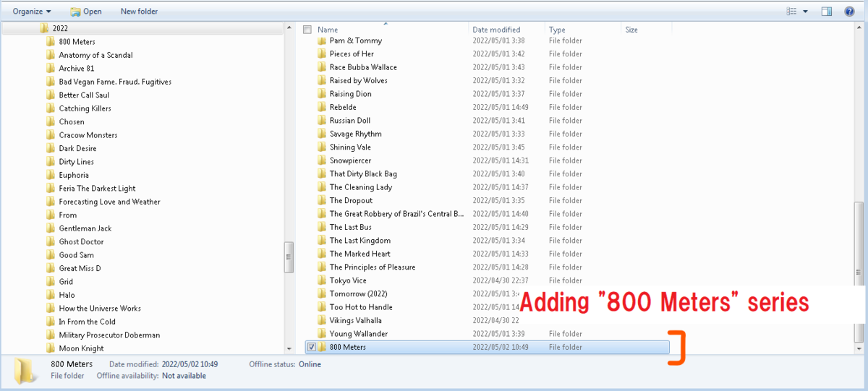The width and height of the screenshot is (868, 391).
Task: Click the Open button's folder icon
Action: [x=75, y=12]
